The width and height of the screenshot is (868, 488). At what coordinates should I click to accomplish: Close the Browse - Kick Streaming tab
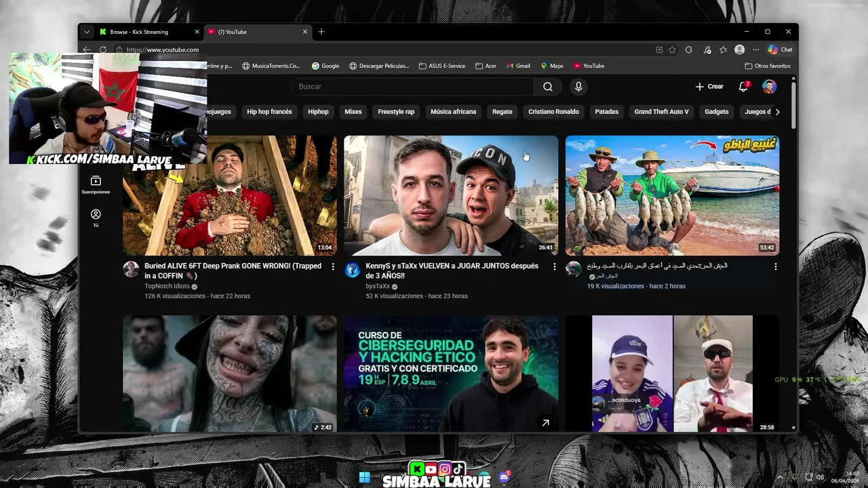click(x=197, y=32)
